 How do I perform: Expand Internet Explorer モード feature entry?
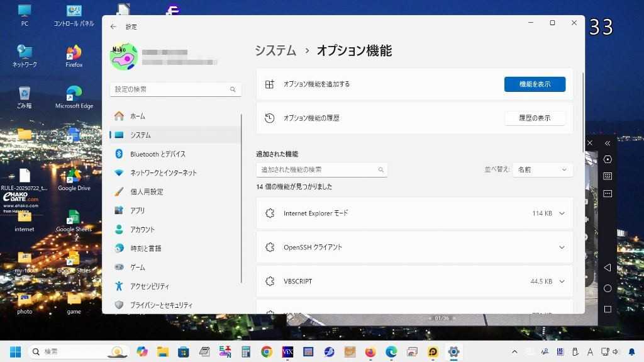tap(562, 213)
